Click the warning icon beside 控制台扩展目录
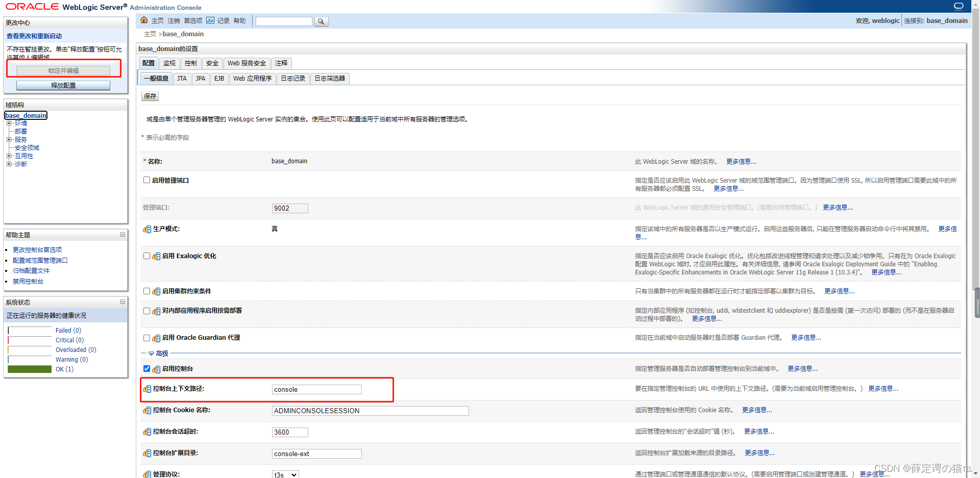The width and height of the screenshot is (980, 478). 147,453
